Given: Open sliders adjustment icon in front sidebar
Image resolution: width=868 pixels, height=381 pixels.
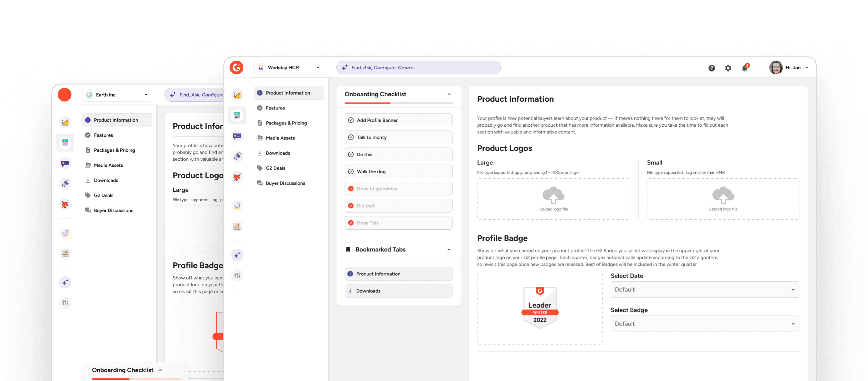Looking at the screenshot, I should click(237, 275).
